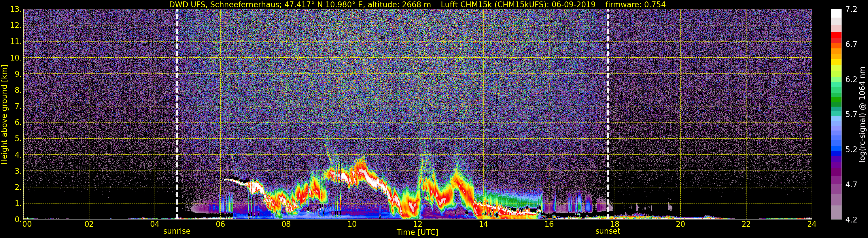
Task: Click the time axis tick label '18'
Action: click(614, 224)
